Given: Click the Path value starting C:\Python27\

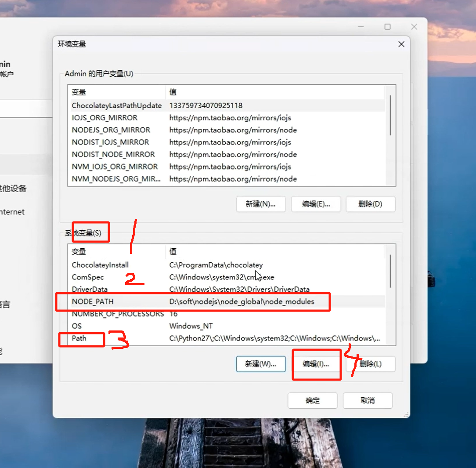Looking at the screenshot, I should (274, 338).
